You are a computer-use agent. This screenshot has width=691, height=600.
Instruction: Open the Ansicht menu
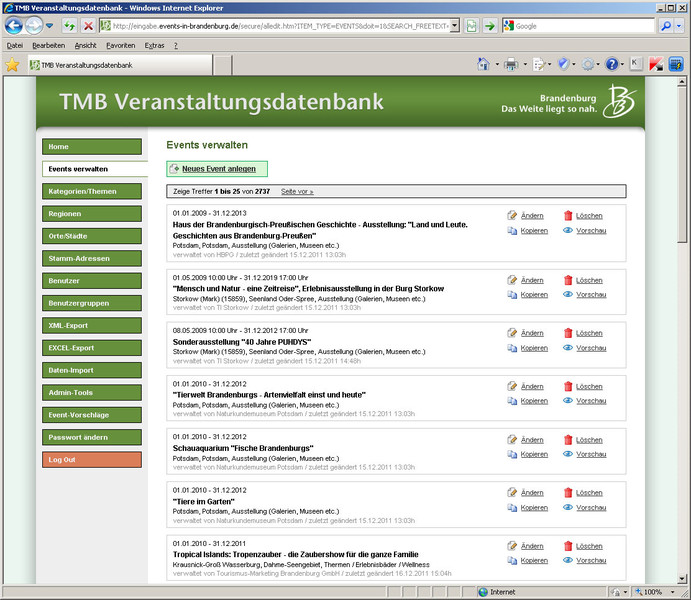click(x=85, y=45)
